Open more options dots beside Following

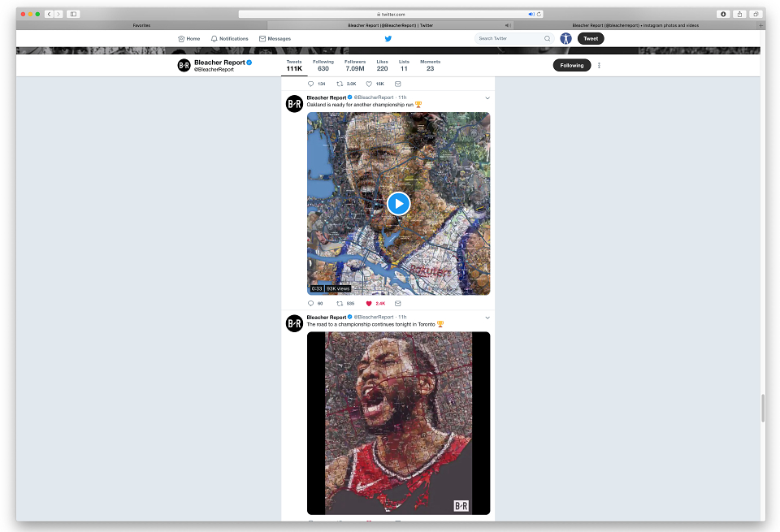[599, 65]
